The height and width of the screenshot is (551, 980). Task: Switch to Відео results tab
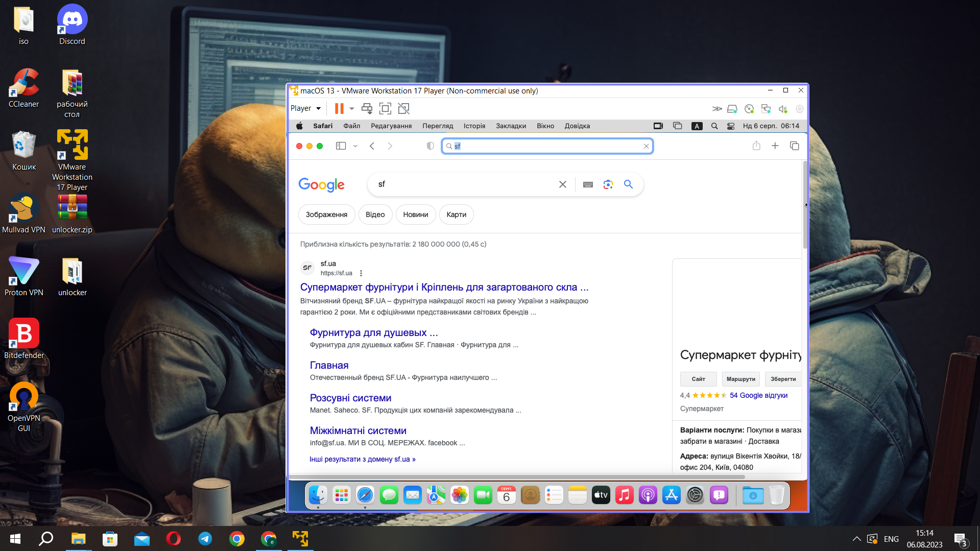tap(375, 214)
